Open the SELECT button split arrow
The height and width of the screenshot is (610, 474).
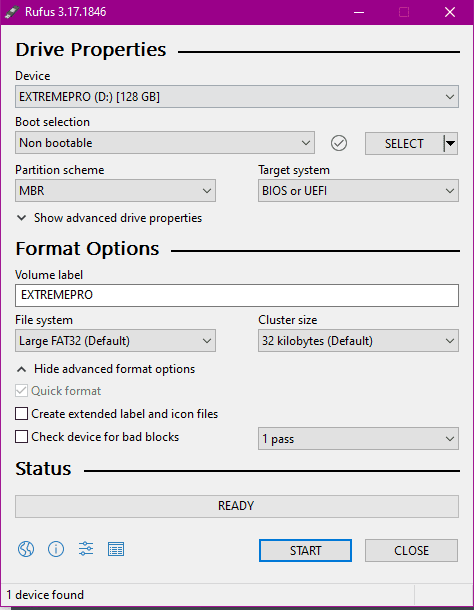(x=450, y=144)
